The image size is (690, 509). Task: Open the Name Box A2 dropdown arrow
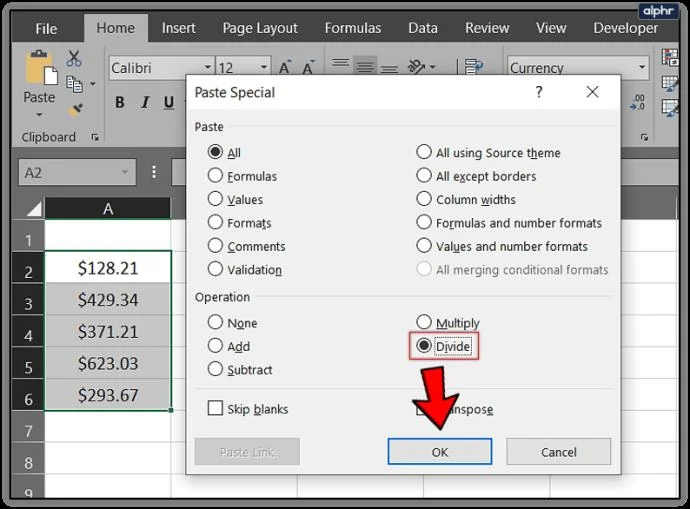click(125, 172)
